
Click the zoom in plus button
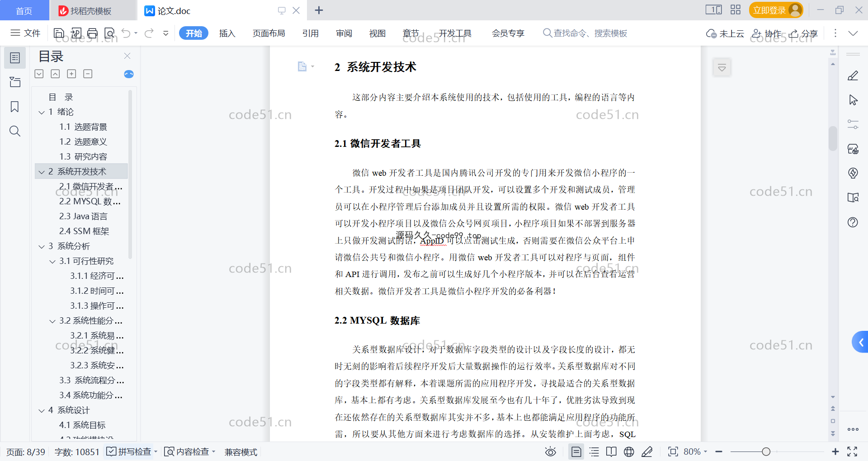click(x=835, y=452)
